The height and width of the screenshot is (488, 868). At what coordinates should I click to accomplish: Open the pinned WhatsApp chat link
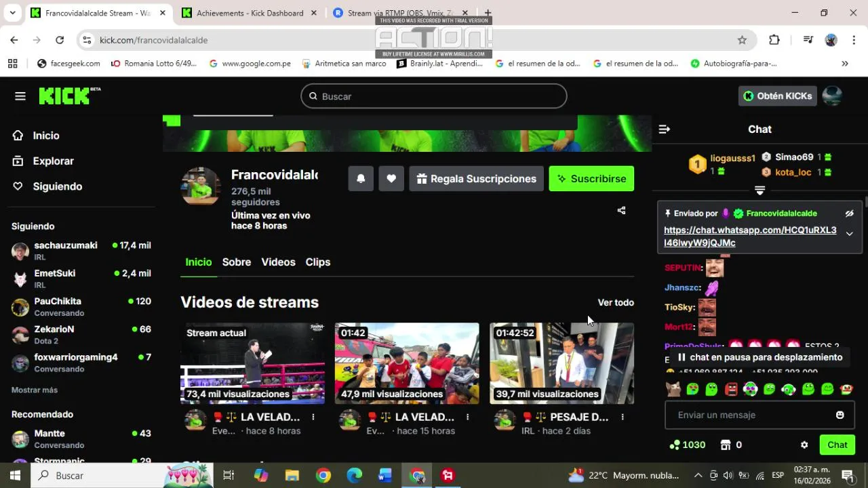tap(750, 237)
